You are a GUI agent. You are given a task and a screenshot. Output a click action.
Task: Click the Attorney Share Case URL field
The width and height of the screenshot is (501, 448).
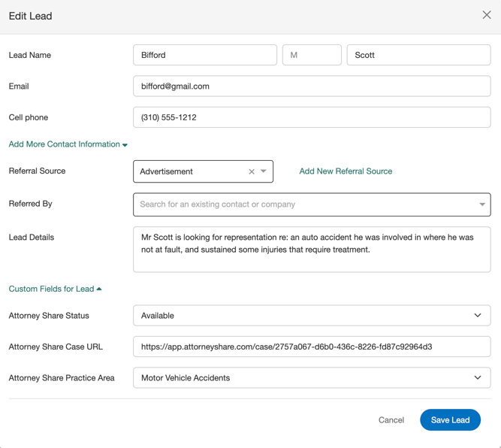coord(312,347)
